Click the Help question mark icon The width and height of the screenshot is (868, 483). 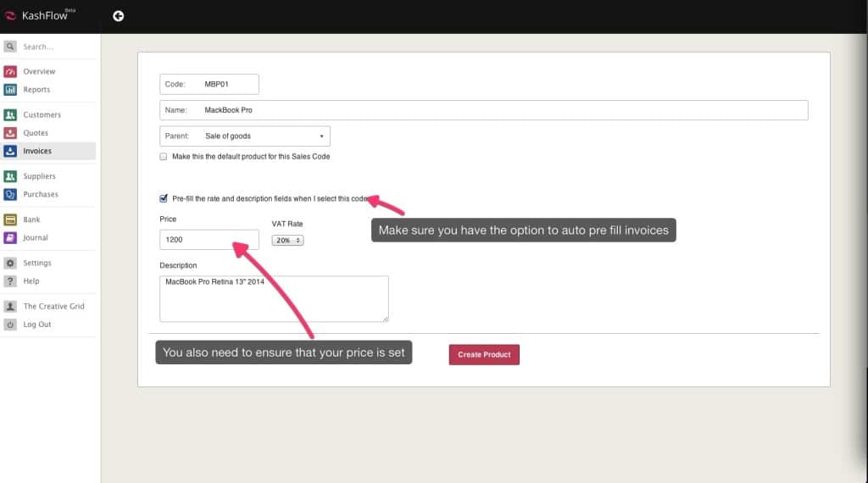[10, 281]
